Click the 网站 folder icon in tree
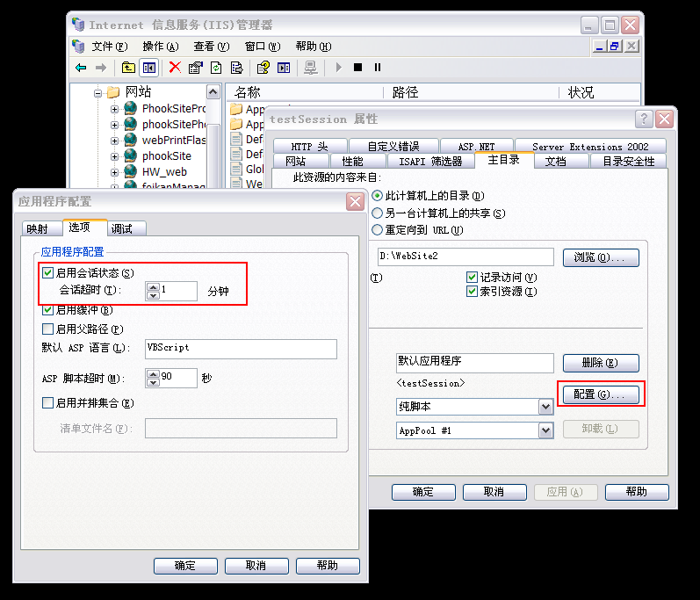 (x=113, y=92)
